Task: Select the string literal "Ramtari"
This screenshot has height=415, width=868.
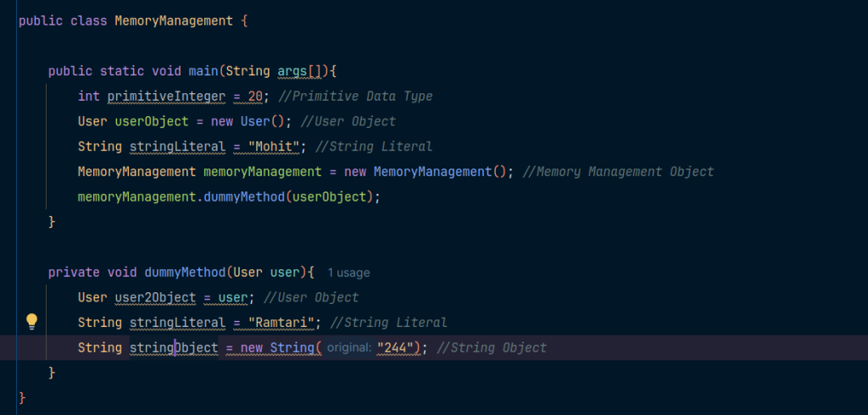Action: 281,323
